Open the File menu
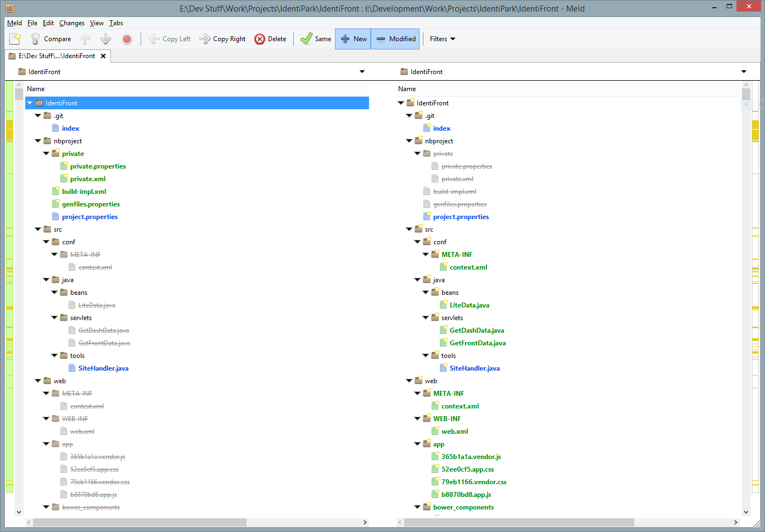This screenshot has width=765, height=532. coord(32,23)
